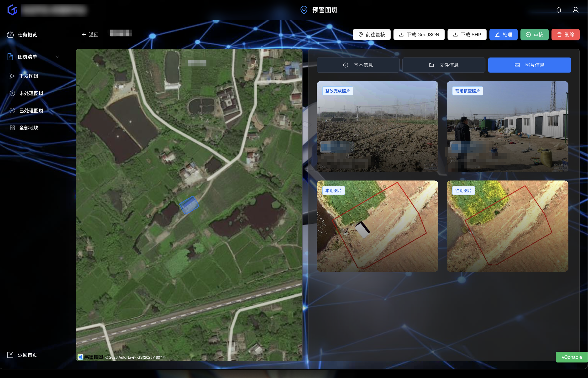Viewport: 588px width, 378px height.
Task: Open the user profile icon
Action: point(575,10)
